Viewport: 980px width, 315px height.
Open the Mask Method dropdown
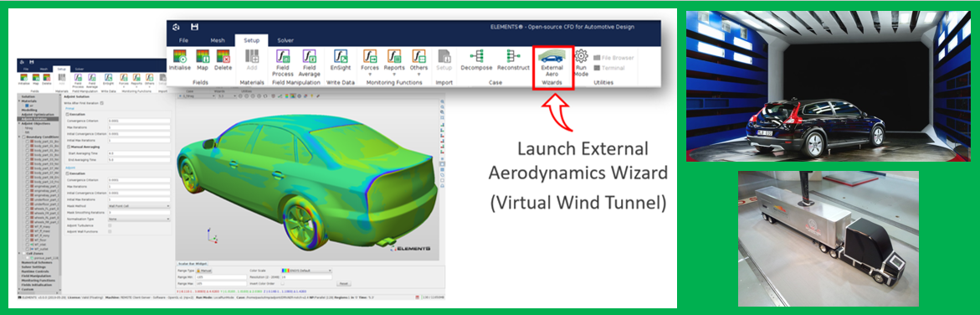coord(139,205)
